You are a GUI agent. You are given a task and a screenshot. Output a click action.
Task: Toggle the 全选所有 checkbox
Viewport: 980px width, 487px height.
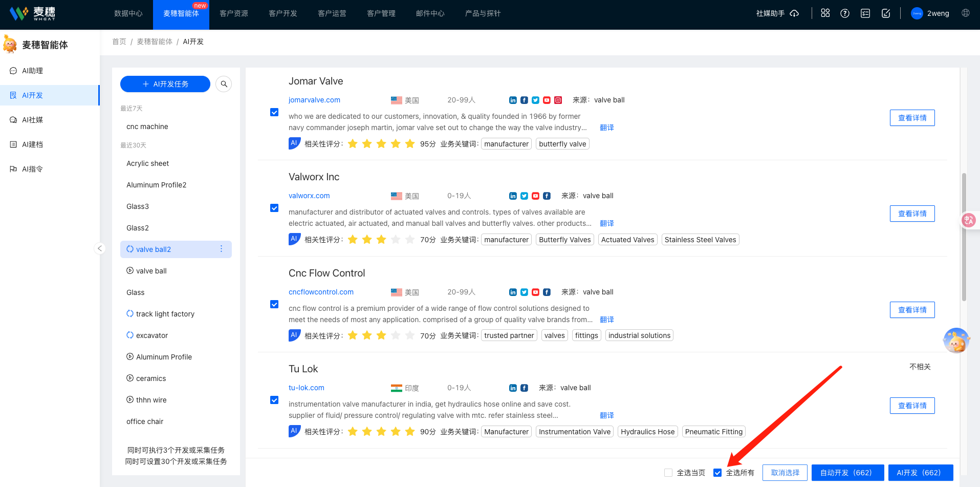(x=717, y=473)
